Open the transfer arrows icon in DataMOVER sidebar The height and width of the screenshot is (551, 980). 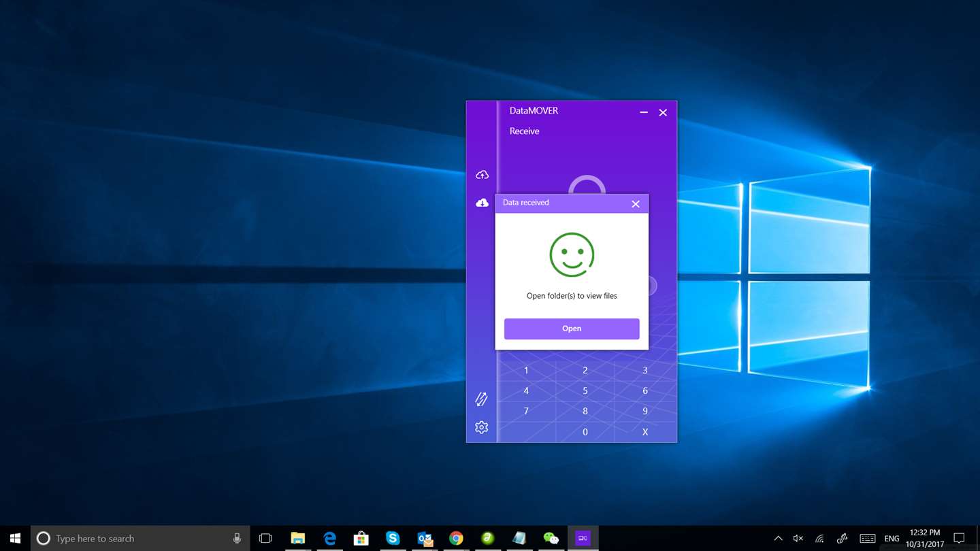click(481, 399)
